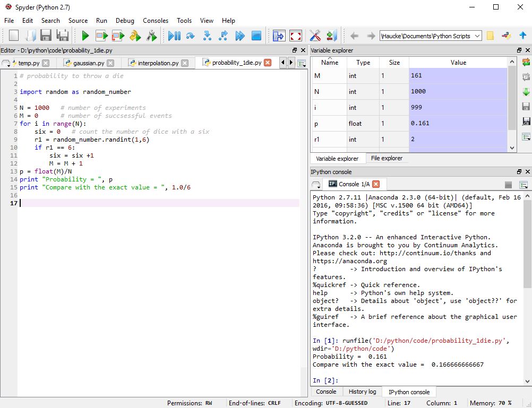Image resolution: width=532 pixels, height=408 pixels.
Task: Click the green import data arrow icon
Action: pos(526,92)
